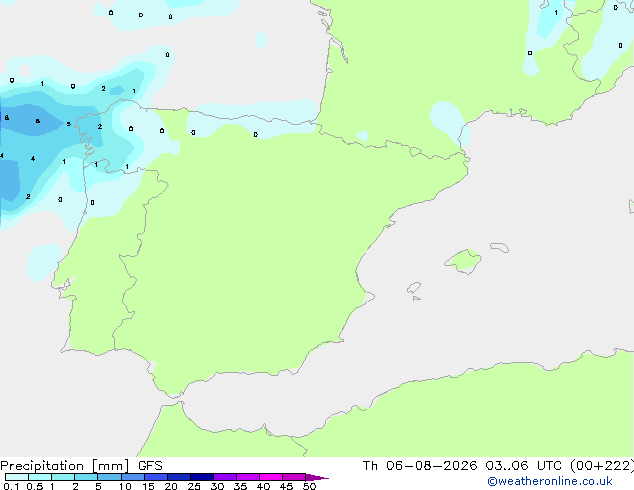Pick the 15–20 mm legend color swatch
The height and width of the screenshot is (490, 634).
tap(156, 477)
